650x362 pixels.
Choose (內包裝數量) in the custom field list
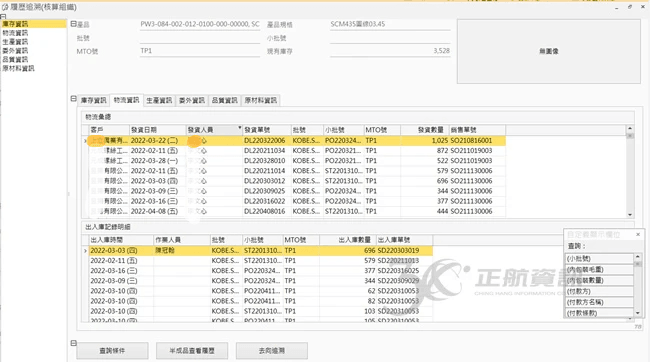coord(599,281)
